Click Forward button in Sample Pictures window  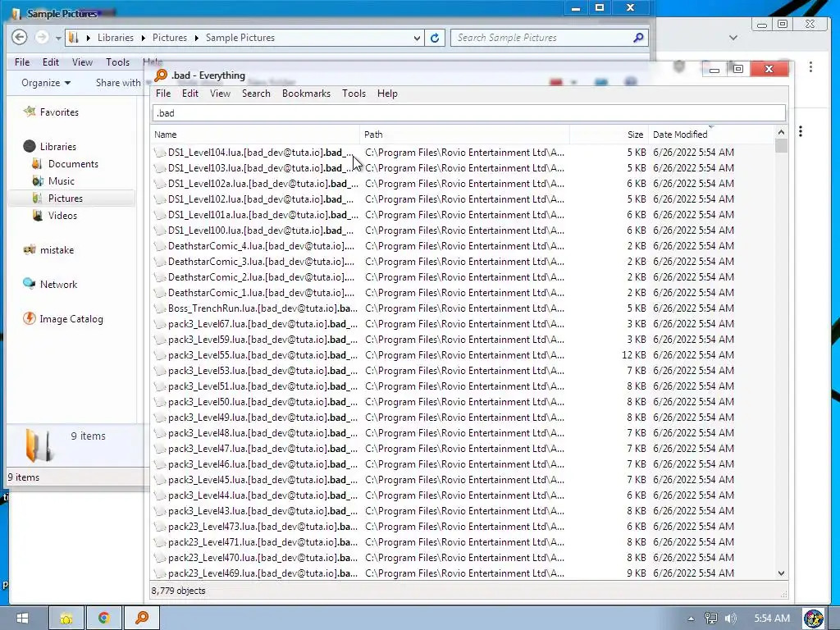[41, 37]
